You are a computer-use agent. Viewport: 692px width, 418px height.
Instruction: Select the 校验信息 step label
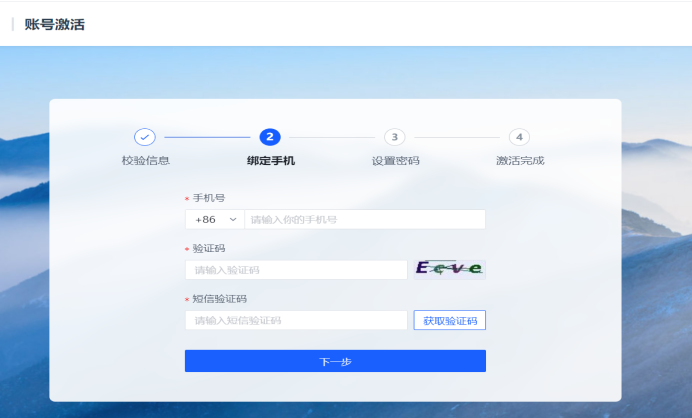(x=145, y=160)
